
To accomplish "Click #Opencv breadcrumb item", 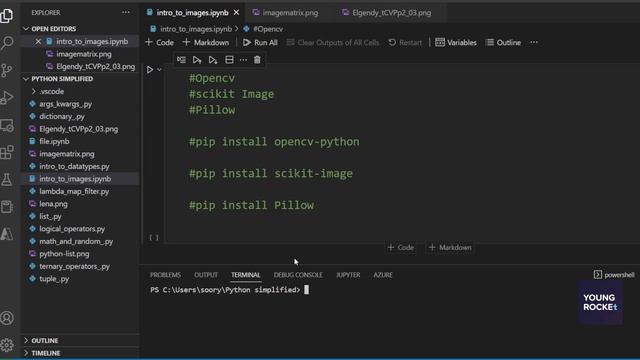I will (x=263, y=29).
